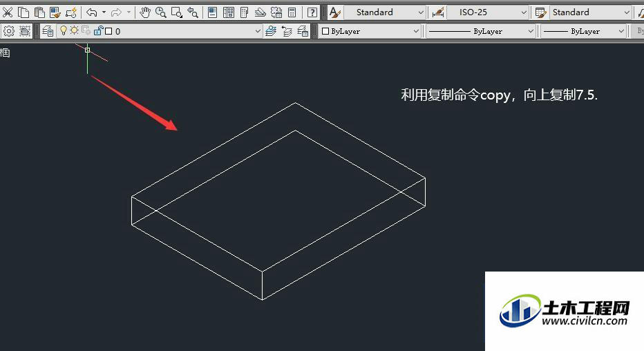Viewport: 644px width, 351px height.
Task: Open the Properties palette icon
Action: click(x=212, y=12)
